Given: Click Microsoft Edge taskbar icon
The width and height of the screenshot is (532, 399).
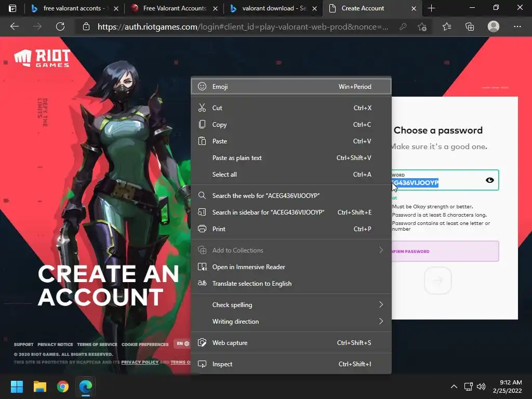Looking at the screenshot, I should pos(86,387).
